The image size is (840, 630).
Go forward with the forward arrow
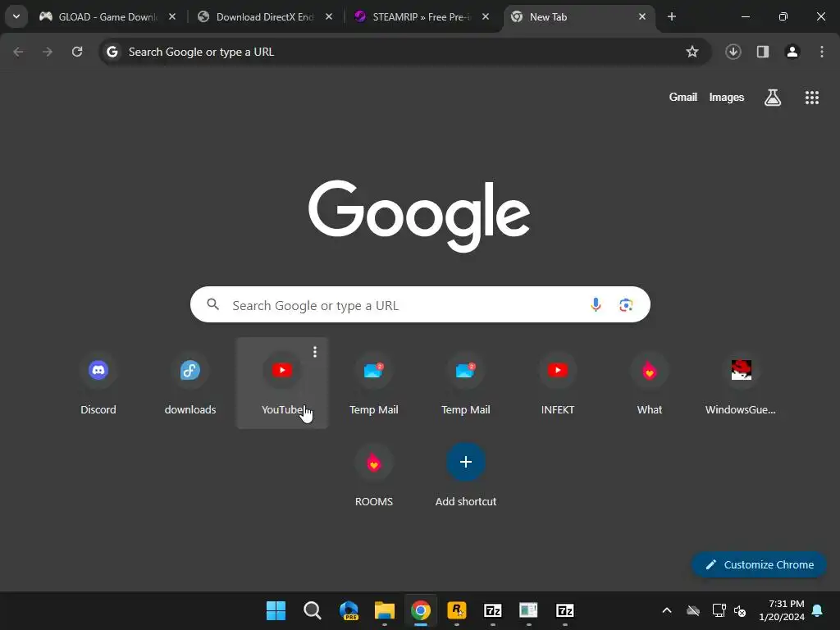48,52
